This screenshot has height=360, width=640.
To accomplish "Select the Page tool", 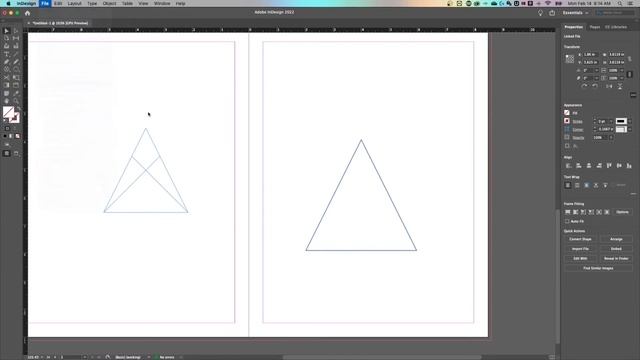I will pos(6,38).
